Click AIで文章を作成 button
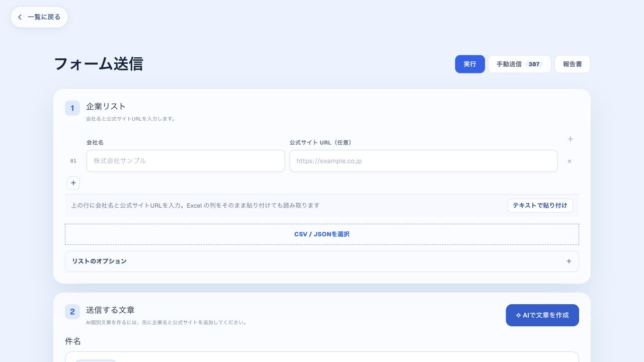 point(542,315)
